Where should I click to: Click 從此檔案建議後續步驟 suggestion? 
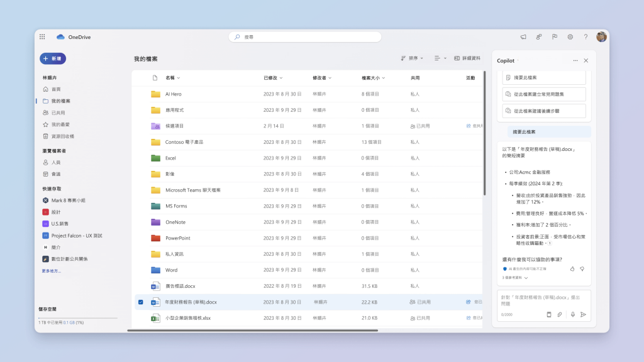coord(544,111)
